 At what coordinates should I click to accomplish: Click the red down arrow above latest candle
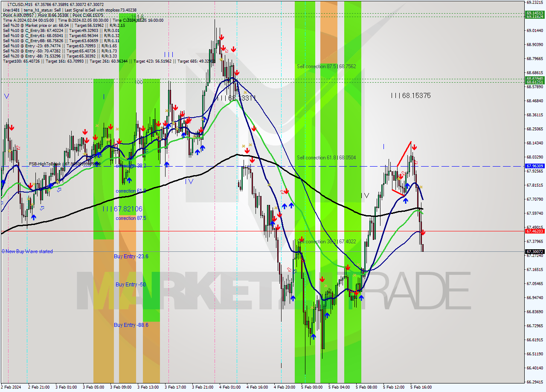[423, 232]
